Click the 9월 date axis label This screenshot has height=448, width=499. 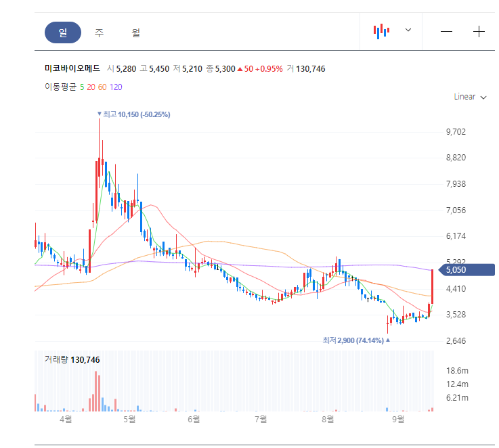tap(398, 419)
